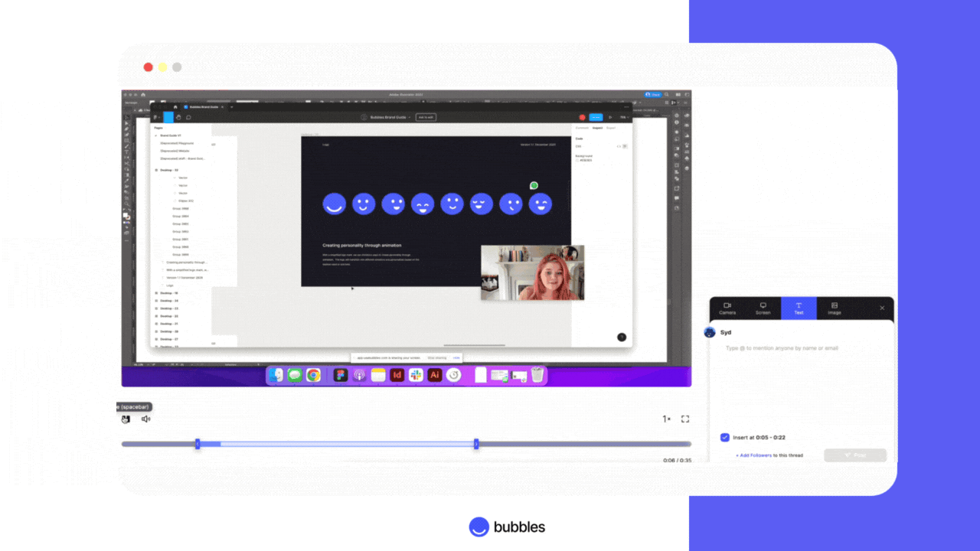This screenshot has height=551, width=980.
Task: Click the blue Share button in Figma
Action: point(596,117)
